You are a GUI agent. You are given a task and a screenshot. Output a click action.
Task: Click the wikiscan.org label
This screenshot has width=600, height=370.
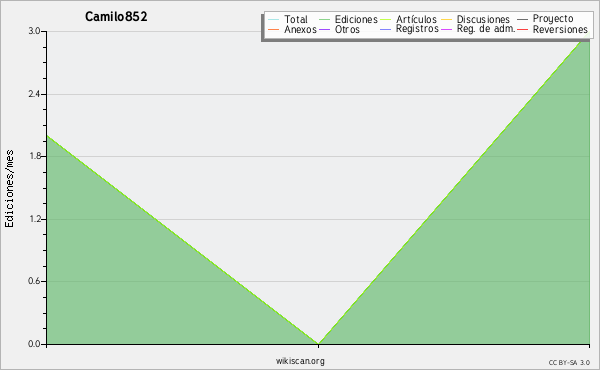pos(300,361)
